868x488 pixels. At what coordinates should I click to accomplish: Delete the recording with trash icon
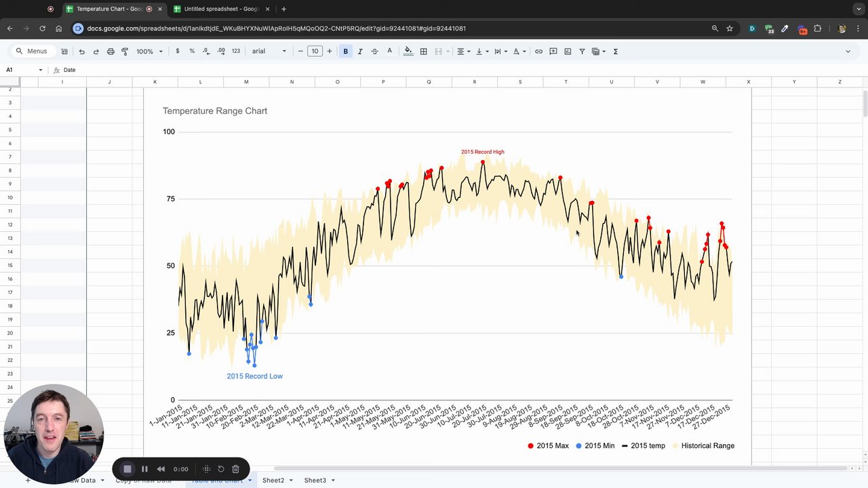(x=235, y=469)
